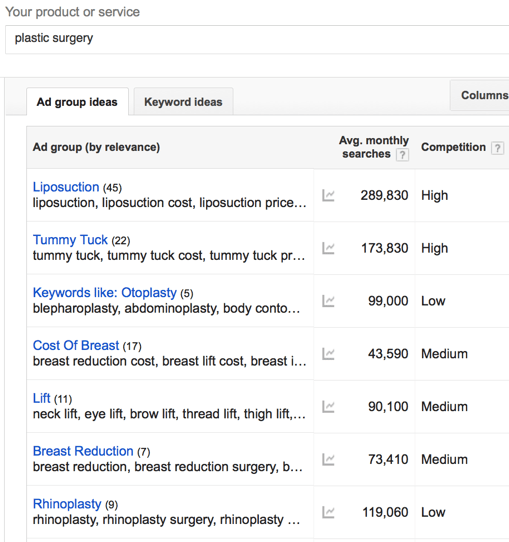Open the trend chart for Rhinoplasty
The height and width of the screenshot is (542, 509).
pos(328,512)
